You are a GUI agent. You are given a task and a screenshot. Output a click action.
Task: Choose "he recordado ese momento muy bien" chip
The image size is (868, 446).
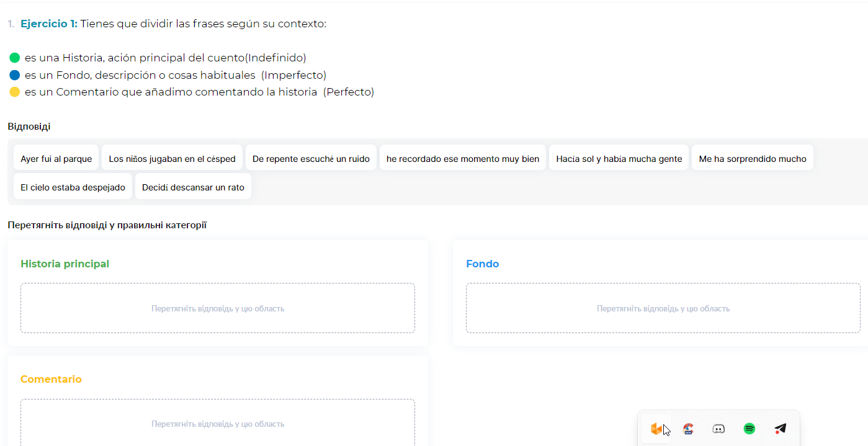pos(463,159)
